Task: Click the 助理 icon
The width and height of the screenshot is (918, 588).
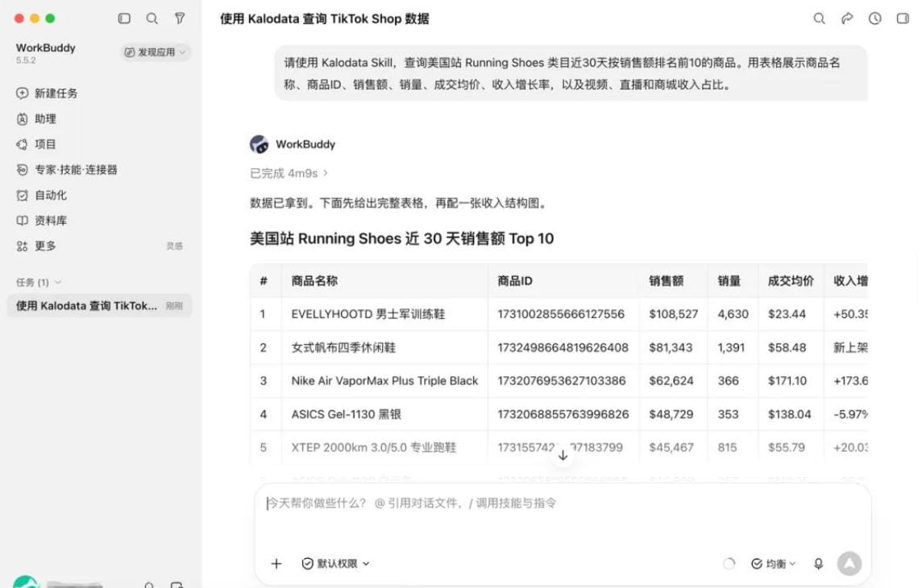Action: 23,118
